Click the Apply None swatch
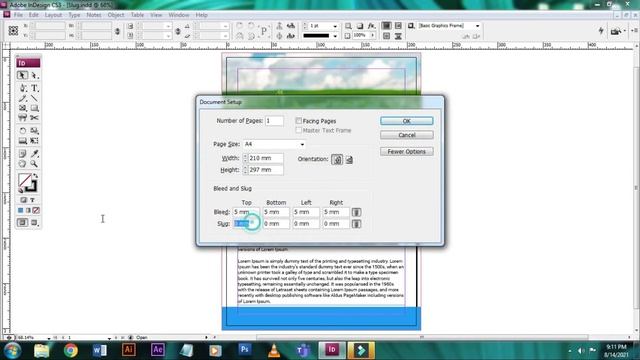Screen dimensions: 640x360 click(x=36, y=211)
